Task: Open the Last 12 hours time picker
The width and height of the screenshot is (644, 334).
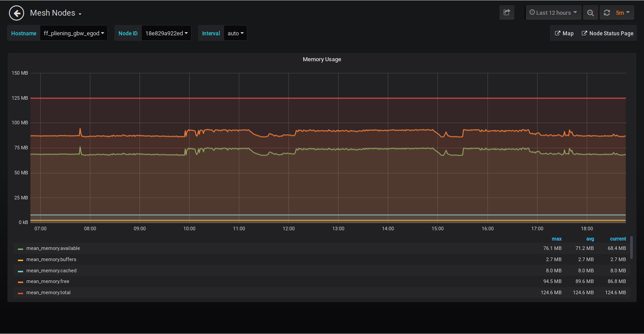Action: [553, 13]
